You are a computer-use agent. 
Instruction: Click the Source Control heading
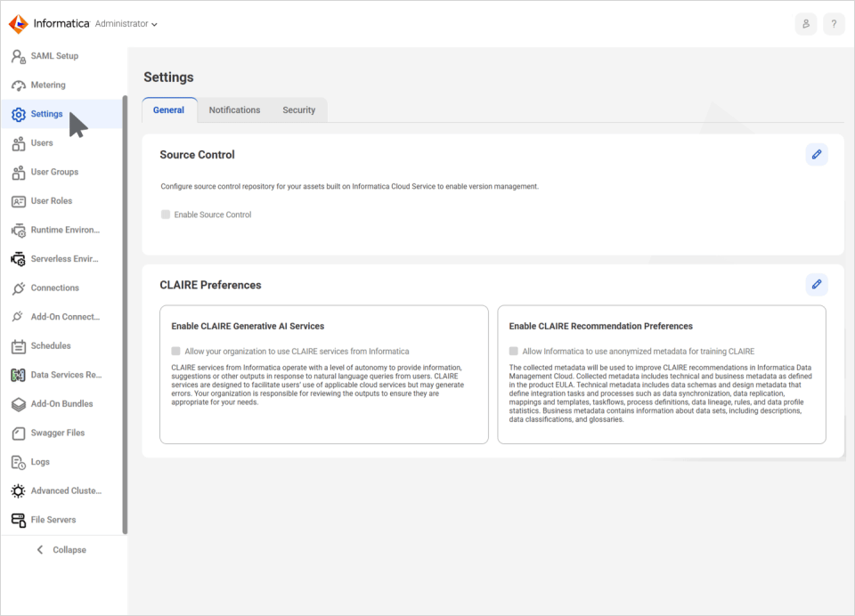(x=197, y=155)
